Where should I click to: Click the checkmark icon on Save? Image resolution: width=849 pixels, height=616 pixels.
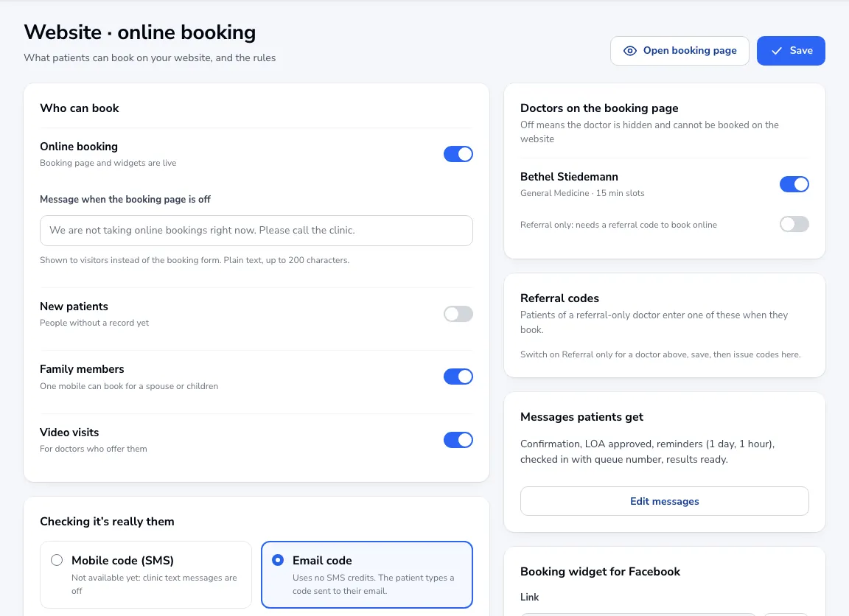point(777,51)
